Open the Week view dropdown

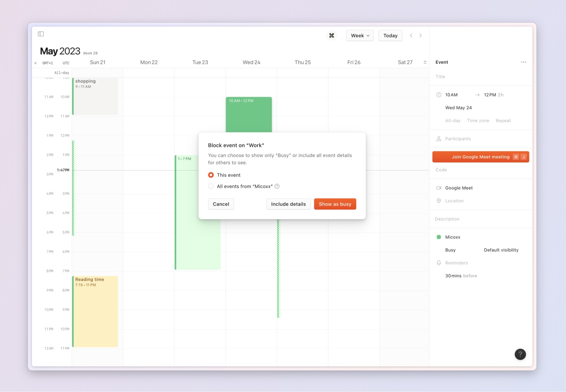[x=360, y=35]
